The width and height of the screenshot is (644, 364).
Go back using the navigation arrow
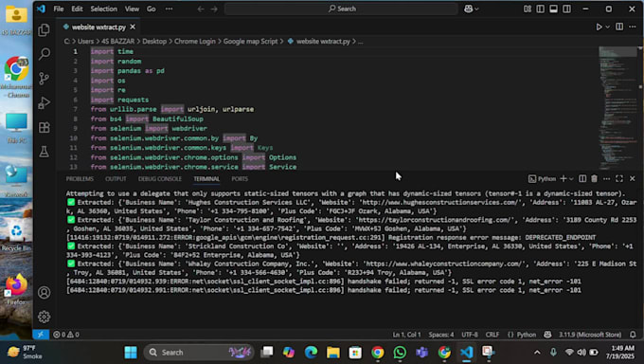[x=201, y=9]
